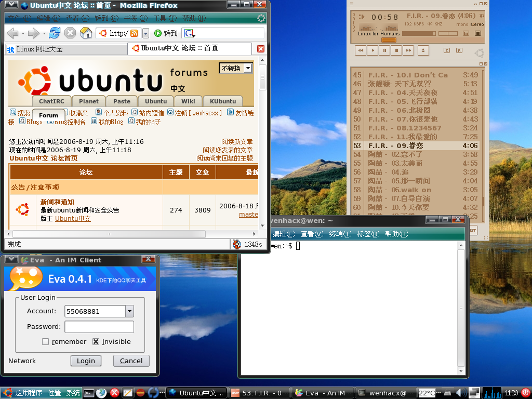Open terminal 终端(T) menu
This screenshot has width=532, height=399.
point(340,234)
